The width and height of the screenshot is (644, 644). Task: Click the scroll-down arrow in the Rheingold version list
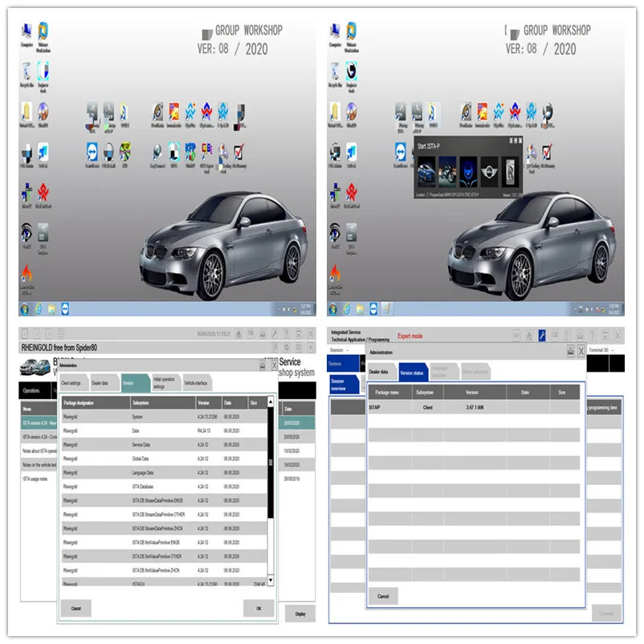pos(271,580)
